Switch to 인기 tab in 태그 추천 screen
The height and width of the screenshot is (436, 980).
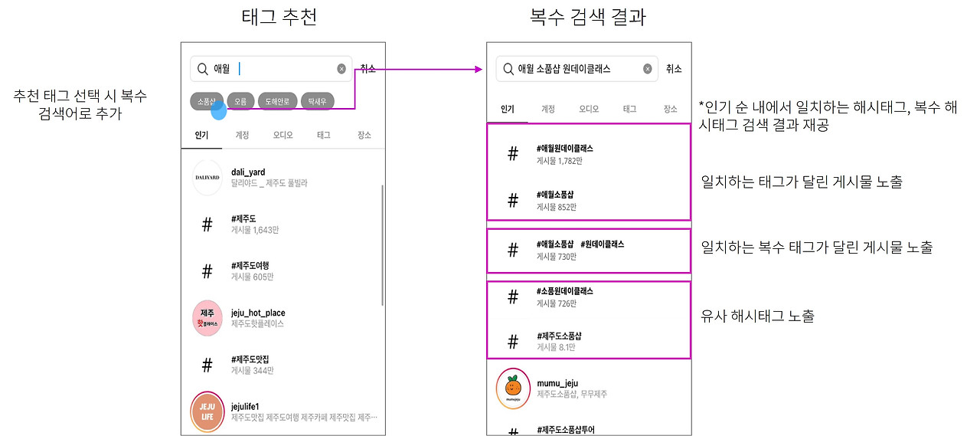(x=201, y=135)
